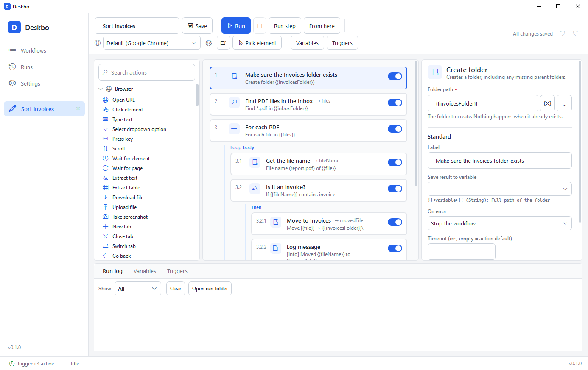Open Variables from the toolbar
Screen dimensions: 588x370
307,43
